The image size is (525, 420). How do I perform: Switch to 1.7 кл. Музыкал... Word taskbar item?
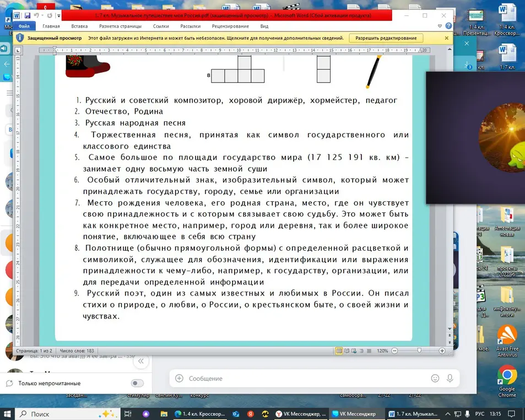pos(414,414)
